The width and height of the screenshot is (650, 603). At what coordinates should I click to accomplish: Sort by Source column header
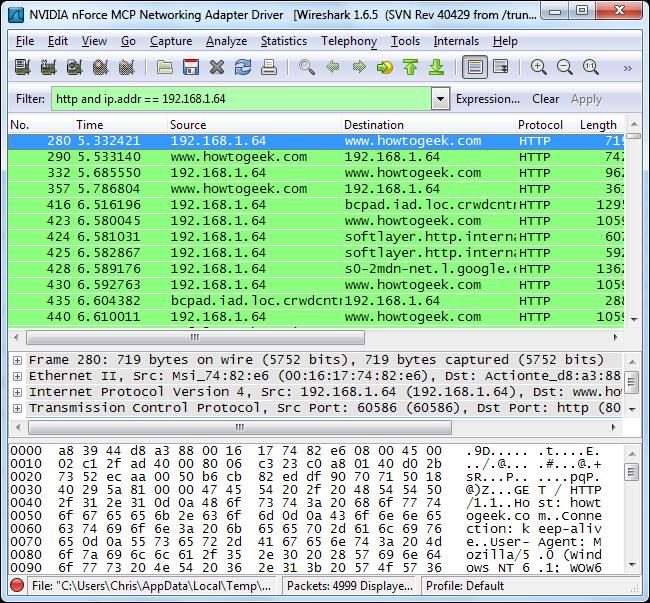[254, 125]
